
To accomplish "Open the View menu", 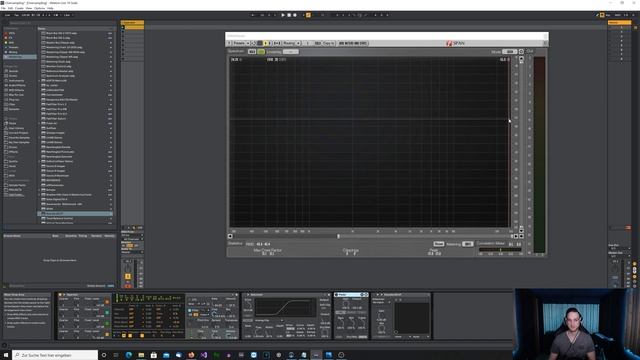I will [29, 8].
